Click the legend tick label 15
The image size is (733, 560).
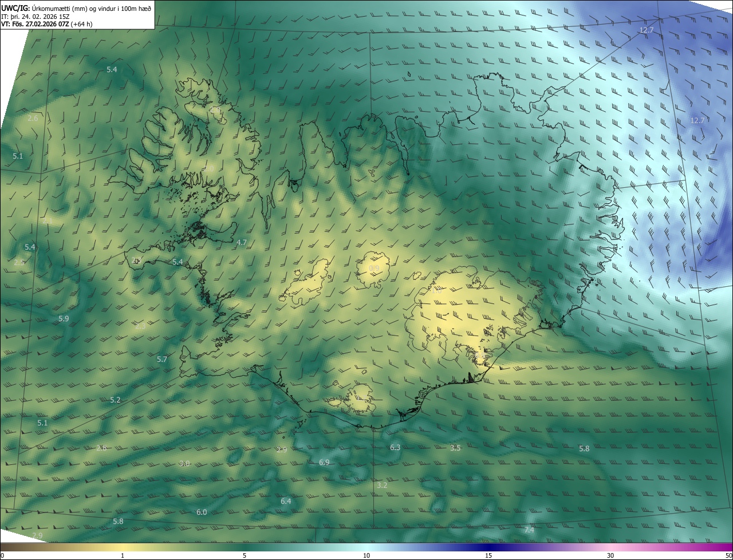488,555
